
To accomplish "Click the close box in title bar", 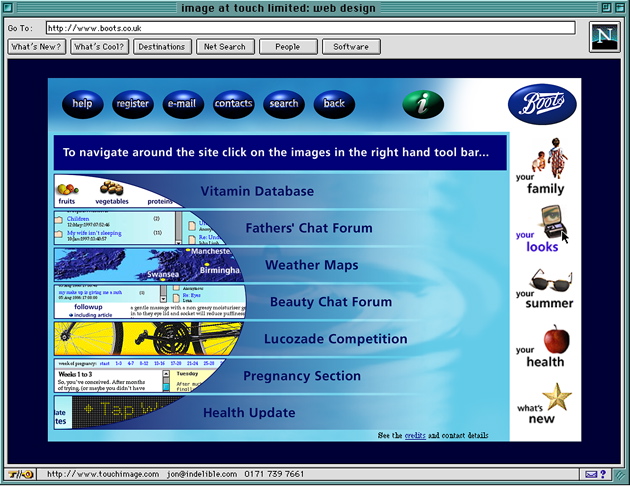I will click(x=8, y=7).
